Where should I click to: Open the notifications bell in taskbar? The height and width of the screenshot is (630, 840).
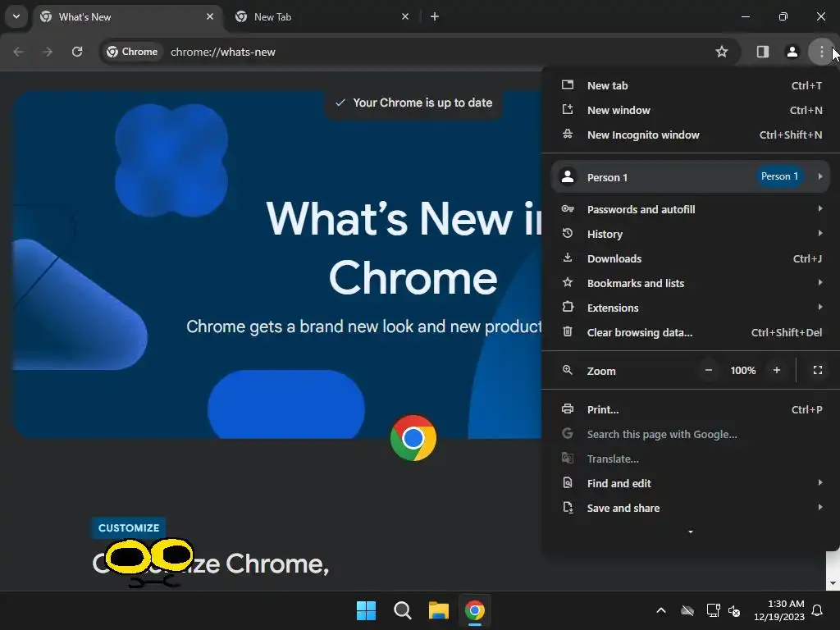(x=818, y=610)
